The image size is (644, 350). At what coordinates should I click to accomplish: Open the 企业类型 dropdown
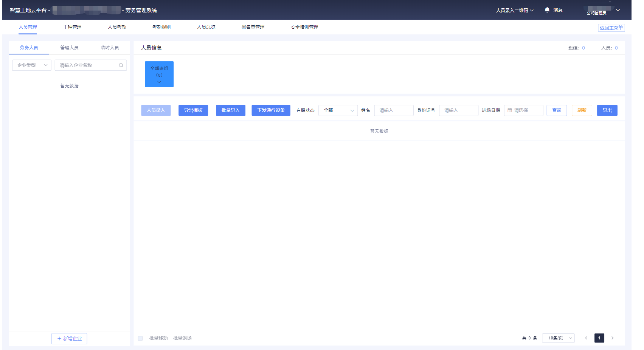pyautogui.click(x=32, y=65)
